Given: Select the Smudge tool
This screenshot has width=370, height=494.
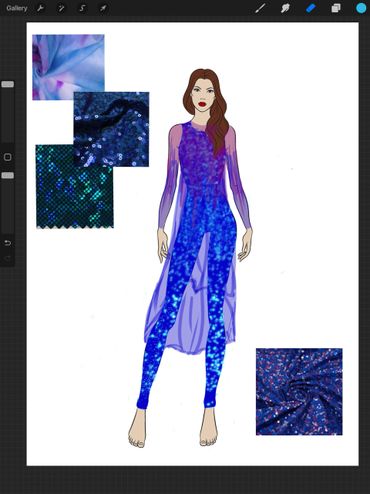Looking at the screenshot, I should tap(285, 8).
